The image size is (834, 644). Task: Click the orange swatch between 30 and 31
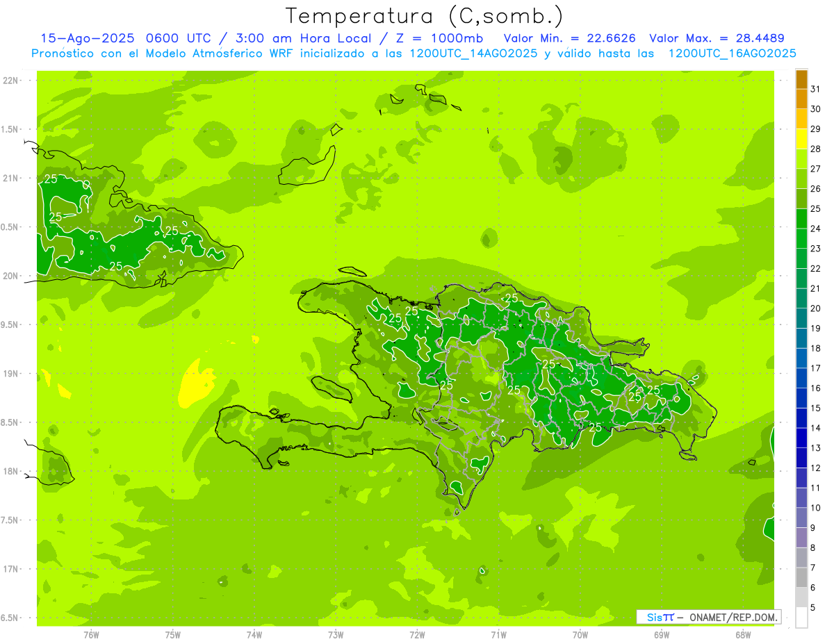tap(801, 99)
